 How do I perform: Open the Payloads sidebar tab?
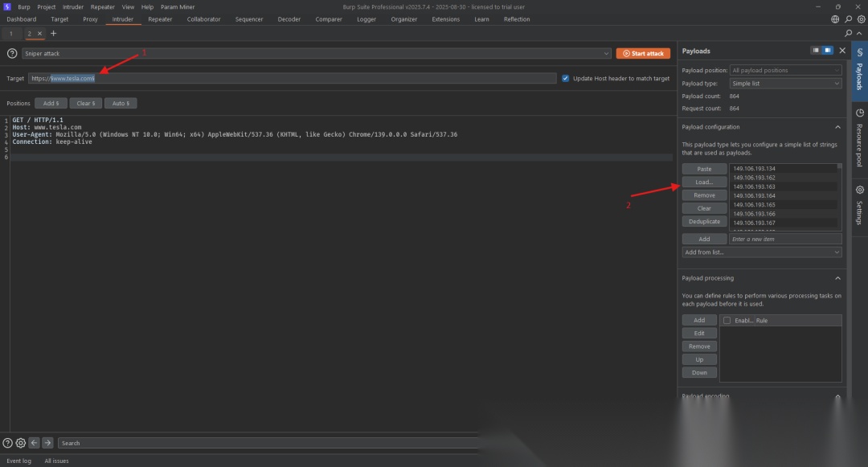click(x=859, y=70)
